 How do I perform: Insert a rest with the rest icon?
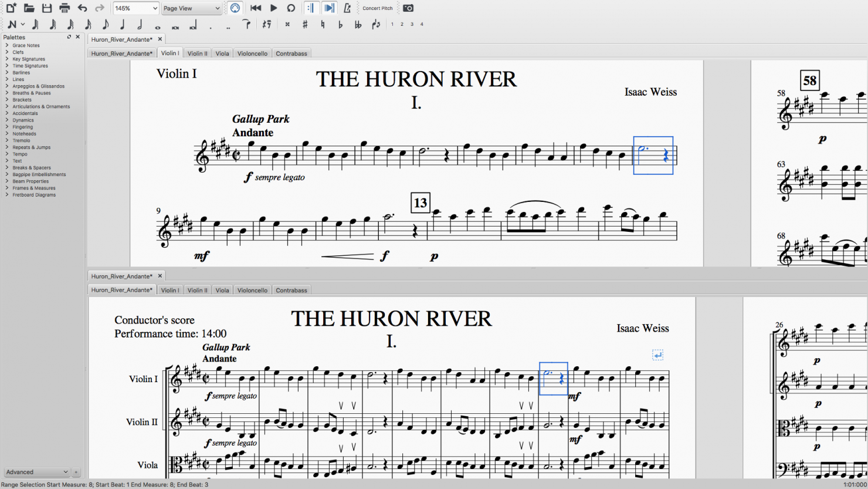tap(266, 24)
